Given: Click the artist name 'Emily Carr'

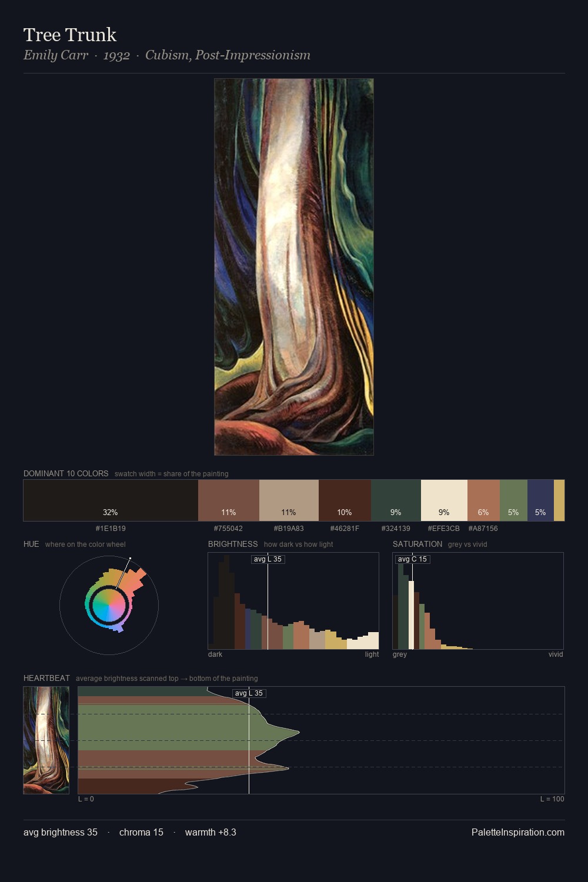Looking at the screenshot, I should point(56,55).
